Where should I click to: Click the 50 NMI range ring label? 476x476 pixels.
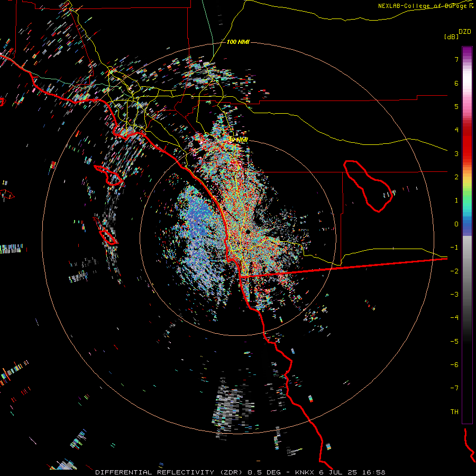click(239, 140)
